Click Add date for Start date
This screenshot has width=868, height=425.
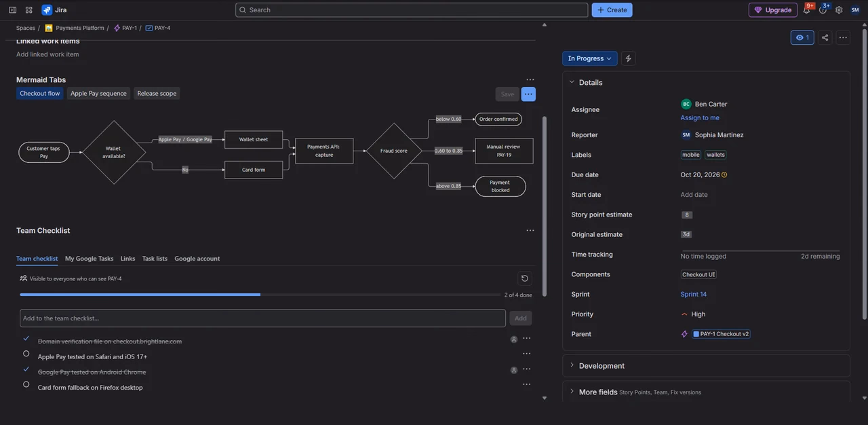[x=694, y=195]
